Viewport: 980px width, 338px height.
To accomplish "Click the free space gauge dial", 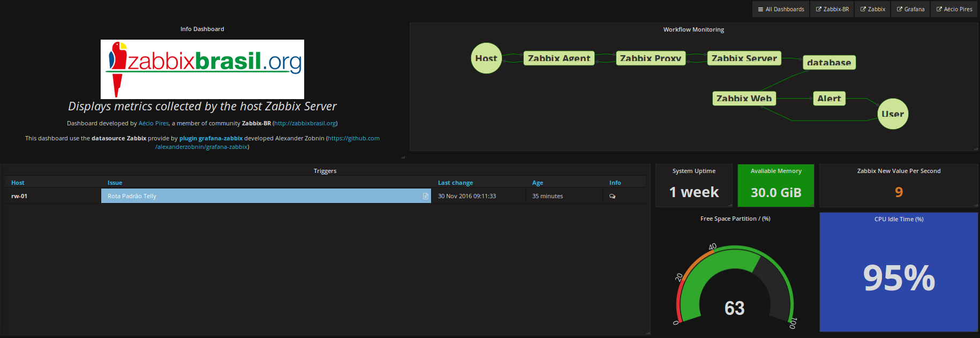I will tap(735, 285).
